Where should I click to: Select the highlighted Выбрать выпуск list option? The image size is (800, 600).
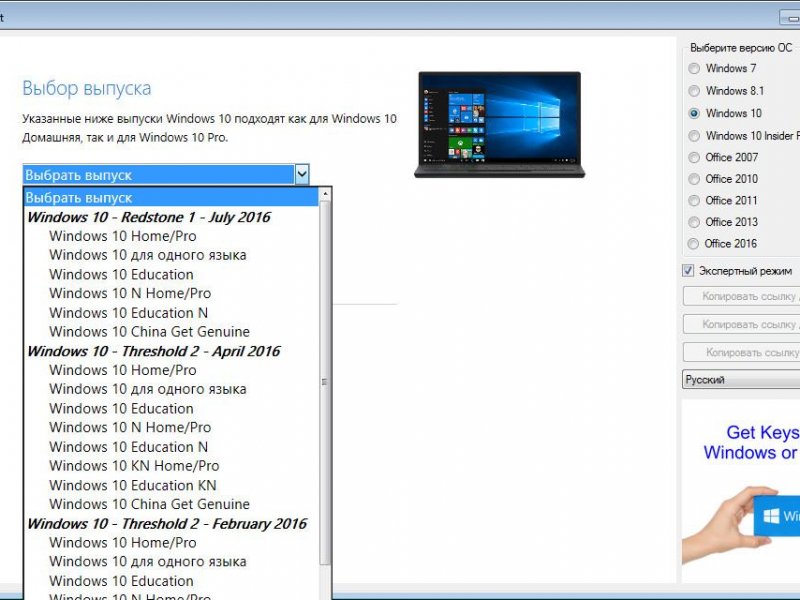coord(171,197)
